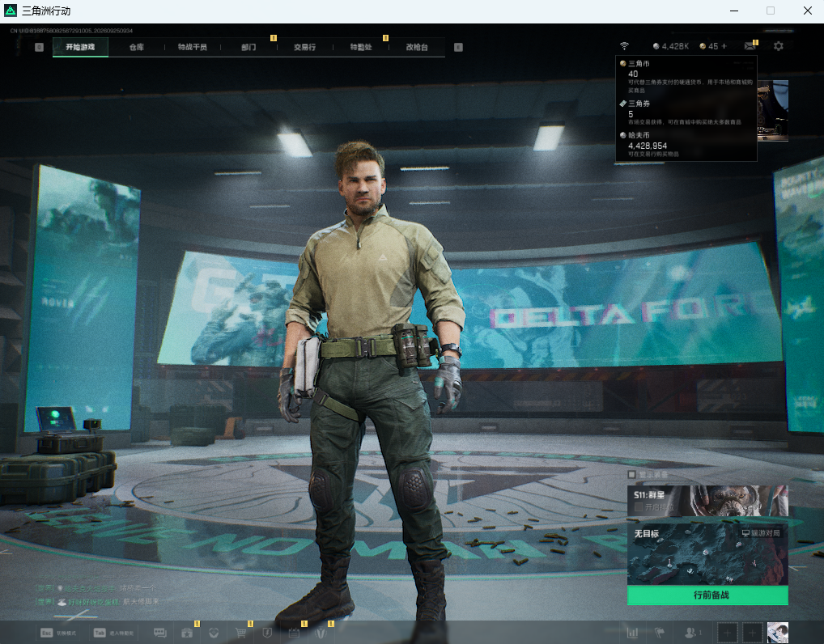Open the 特勤处 tab

[x=361, y=47]
